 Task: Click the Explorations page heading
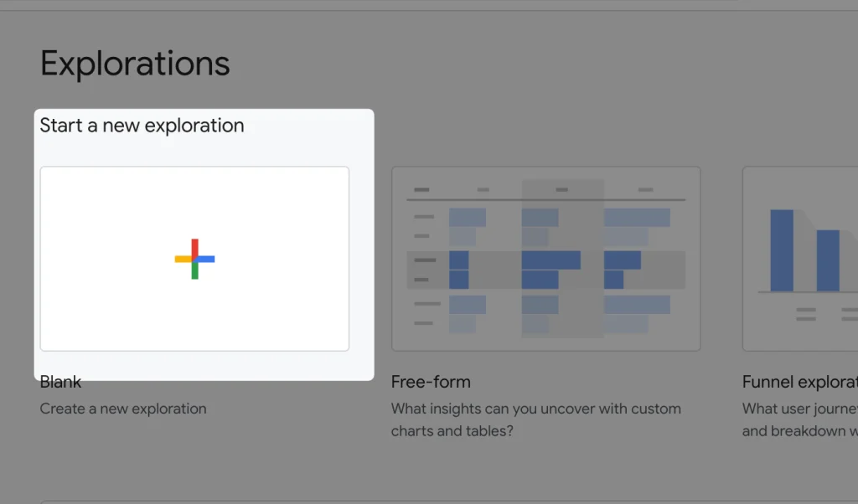[x=134, y=63]
